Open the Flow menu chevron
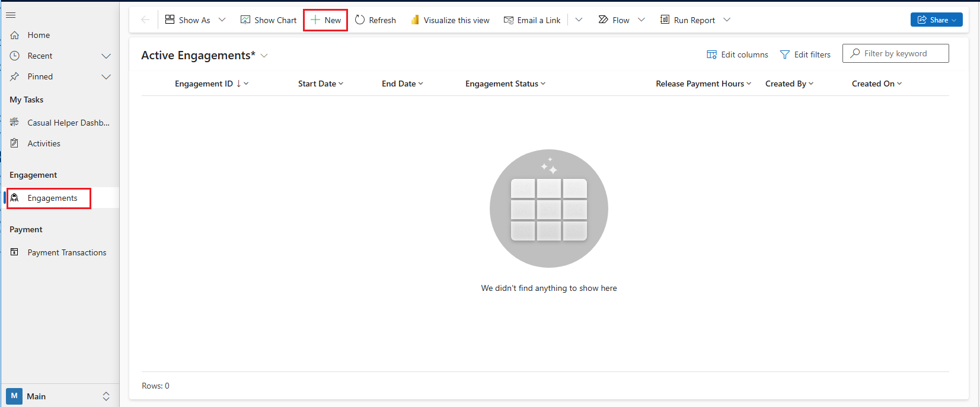The image size is (980, 407). click(x=641, y=20)
